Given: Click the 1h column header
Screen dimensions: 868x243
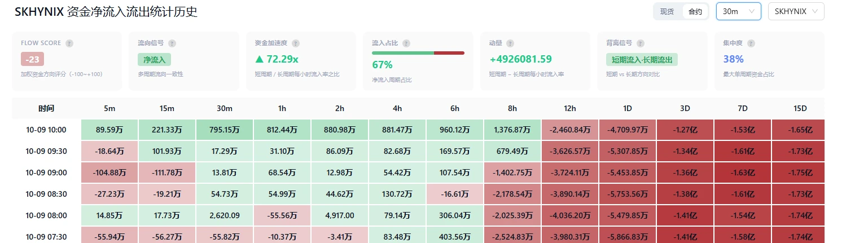Looking at the screenshot, I should [282, 108].
